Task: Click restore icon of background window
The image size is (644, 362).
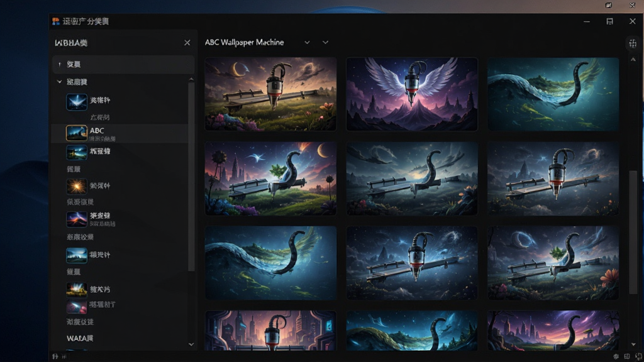Action: pyautogui.click(x=609, y=5)
